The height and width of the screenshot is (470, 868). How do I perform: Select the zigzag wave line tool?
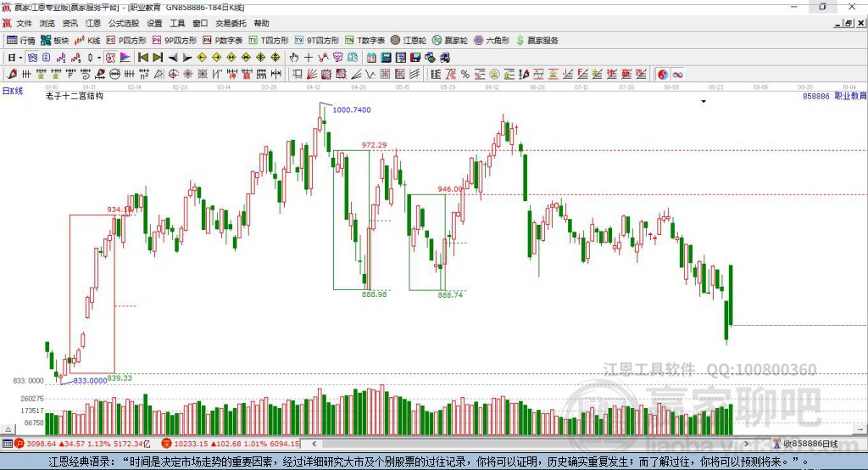point(370,75)
